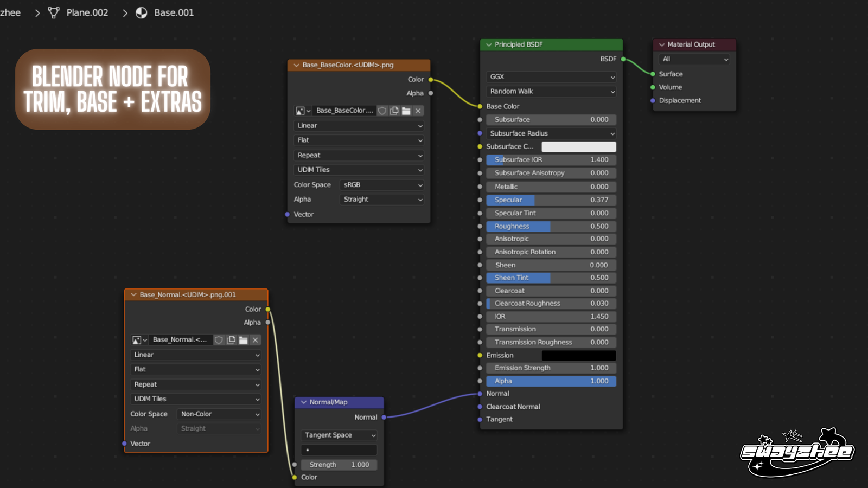This screenshot has width=868, height=488.
Task: Open Tangent Space dropdown in Normal/Map node
Action: click(x=339, y=435)
